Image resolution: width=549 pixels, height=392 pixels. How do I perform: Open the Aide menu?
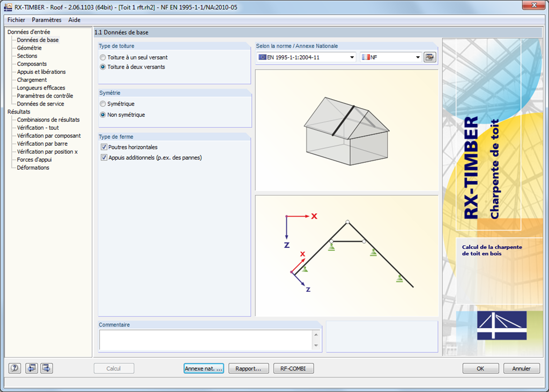(74, 20)
